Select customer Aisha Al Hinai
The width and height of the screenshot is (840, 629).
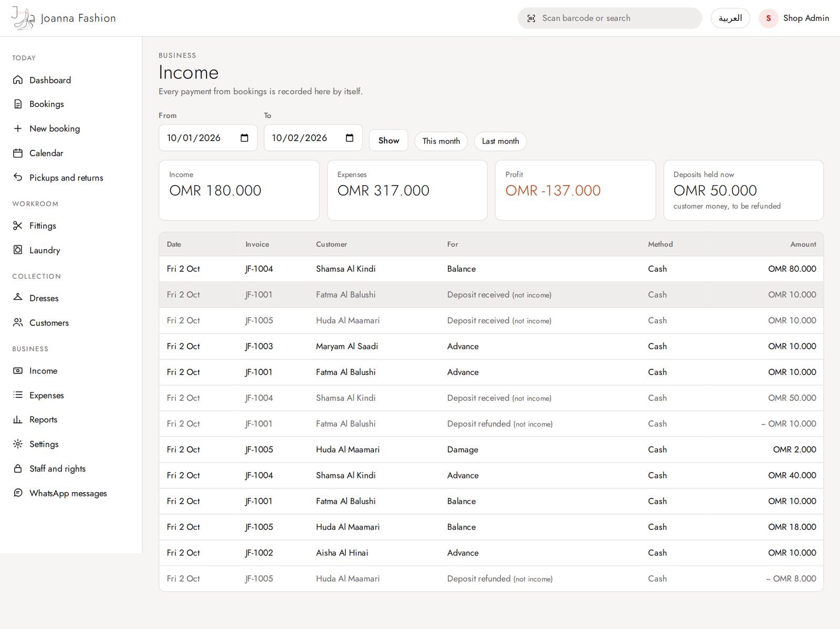click(x=342, y=553)
